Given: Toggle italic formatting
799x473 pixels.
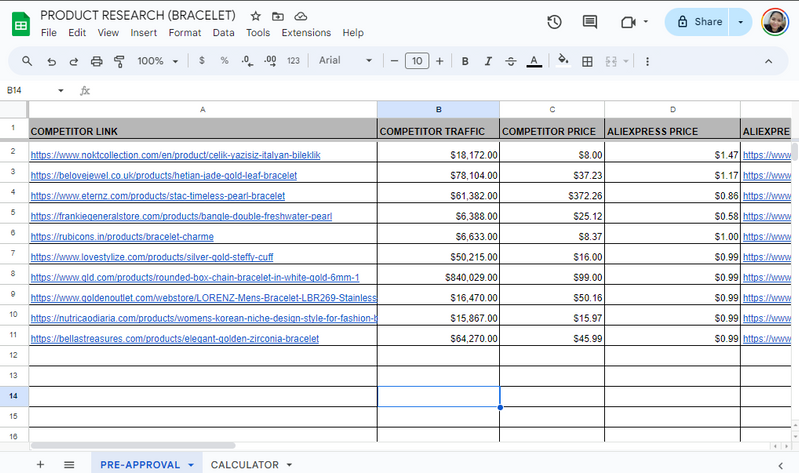Looking at the screenshot, I should pyautogui.click(x=488, y=61).
